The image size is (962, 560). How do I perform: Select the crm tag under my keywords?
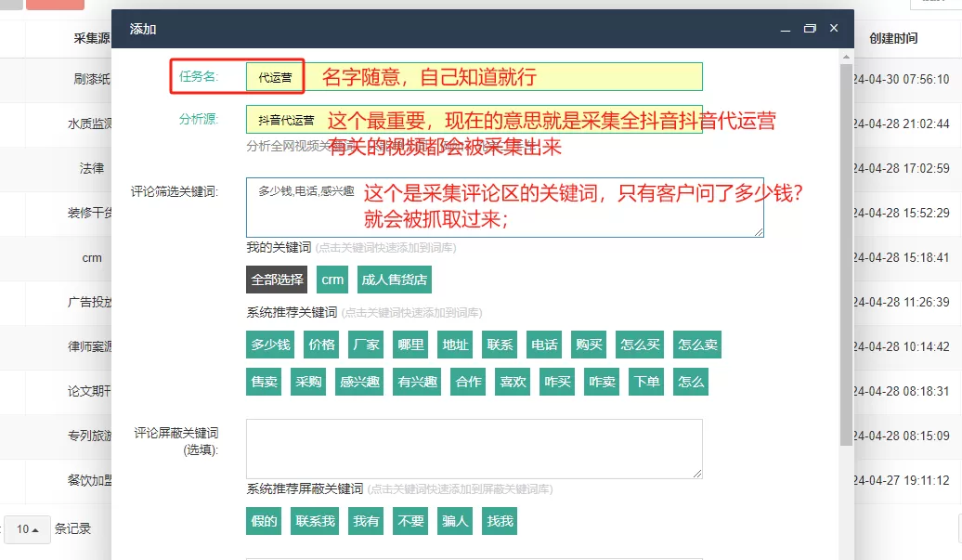pos(331,280)
